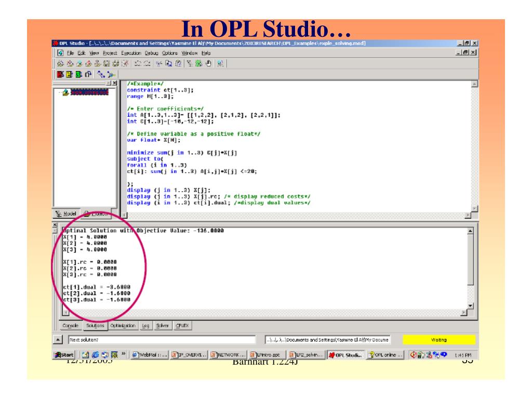Click the Undo curved-arrow toolbar icon
The image size is (532, 399).
137,63
